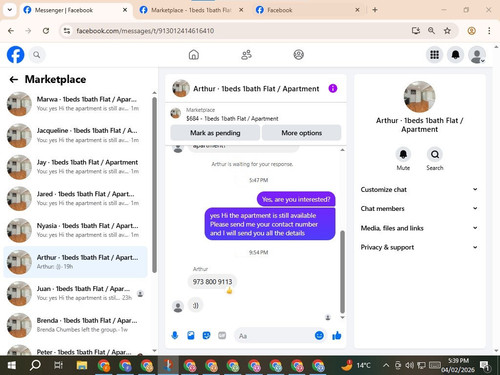Open the Chrome profile icon
The height and width of the screenshot is (375, 500).
(x=471, y=31)
